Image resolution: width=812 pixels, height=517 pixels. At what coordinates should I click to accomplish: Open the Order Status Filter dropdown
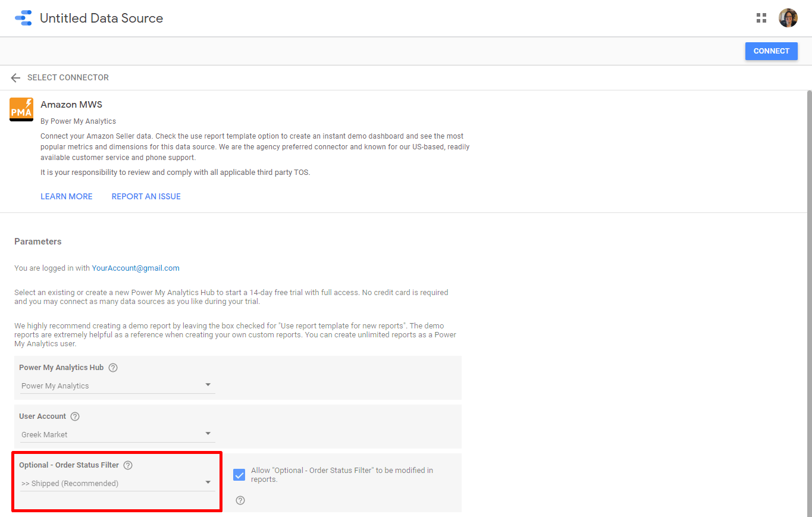click(117, 483)
